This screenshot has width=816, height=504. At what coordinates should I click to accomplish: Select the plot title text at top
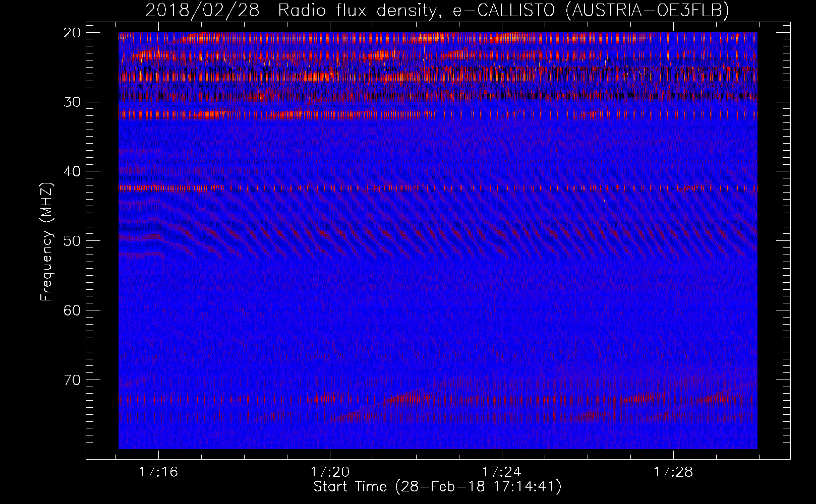pyautogui.click(x=437, y=10)
